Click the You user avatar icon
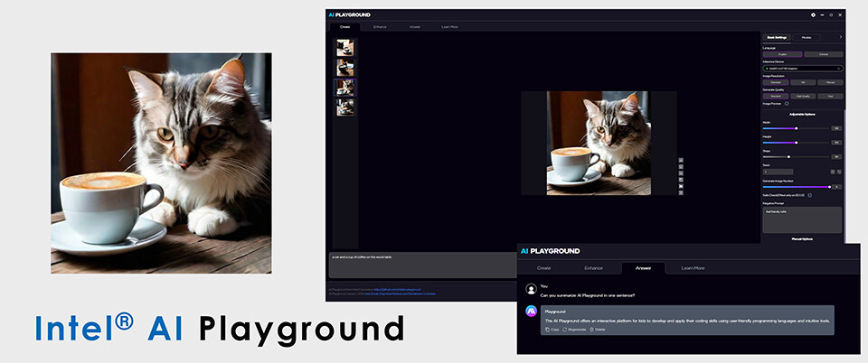The height and width of the screenshot is (363, 868). 531,288
